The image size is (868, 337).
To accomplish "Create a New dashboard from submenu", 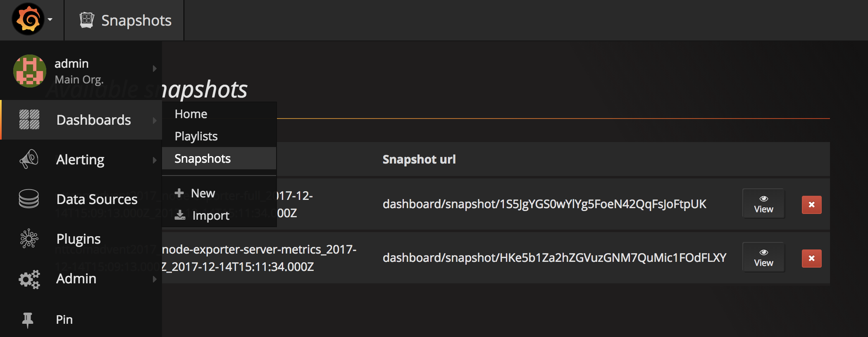I will 203,193.
